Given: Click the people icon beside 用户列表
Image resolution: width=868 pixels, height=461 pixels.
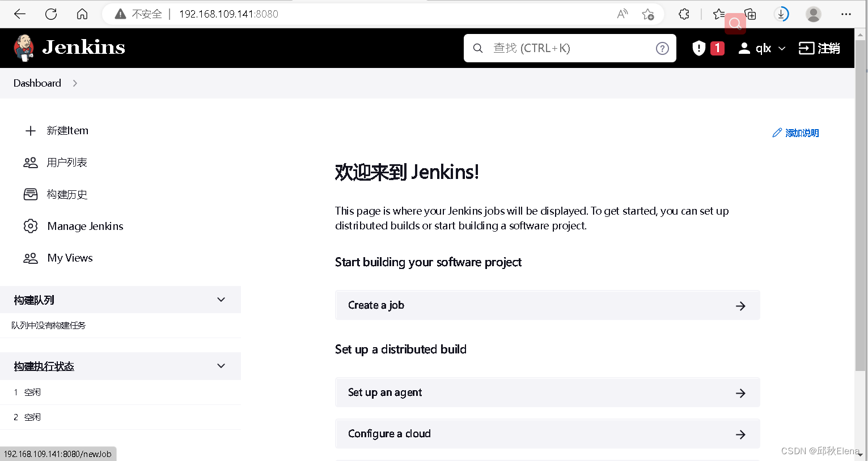Looking at the screenshot, I should pyautogui.click(x=31, y=163).
